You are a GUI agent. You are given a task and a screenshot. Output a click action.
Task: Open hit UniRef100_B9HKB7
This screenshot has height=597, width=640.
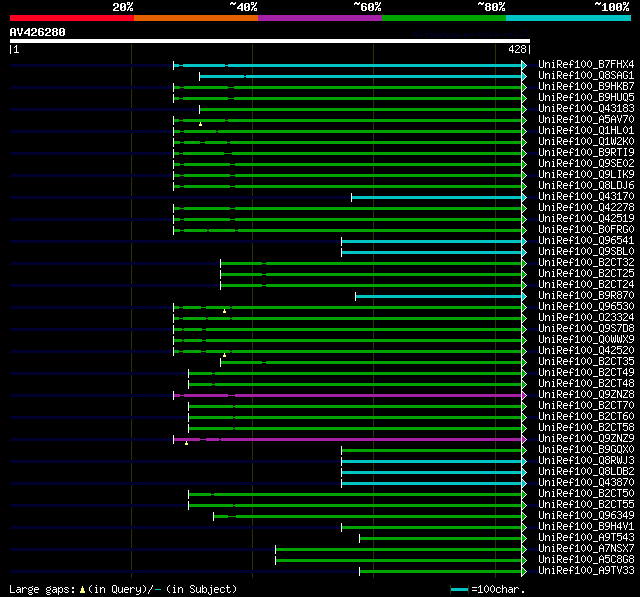586,87
